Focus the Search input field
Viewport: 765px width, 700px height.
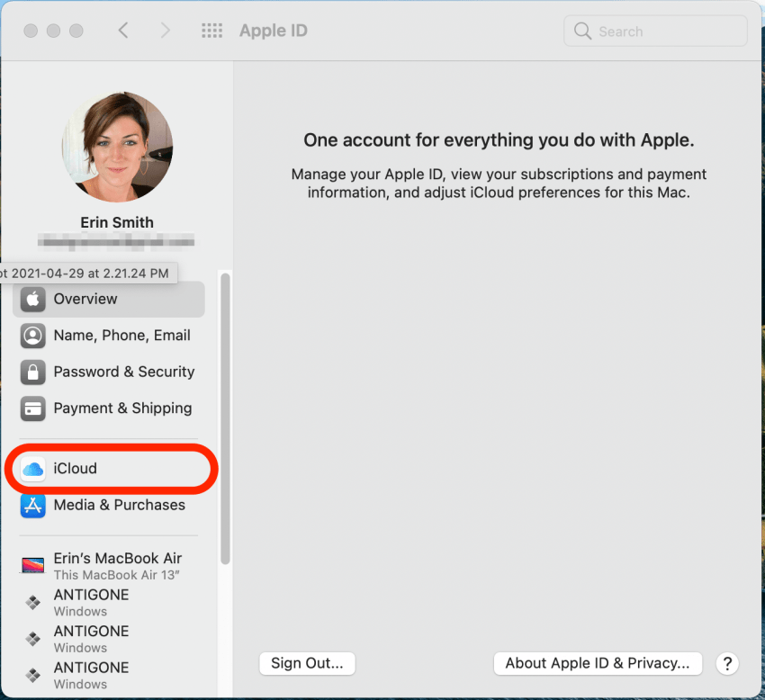click(x=655, y=31)
